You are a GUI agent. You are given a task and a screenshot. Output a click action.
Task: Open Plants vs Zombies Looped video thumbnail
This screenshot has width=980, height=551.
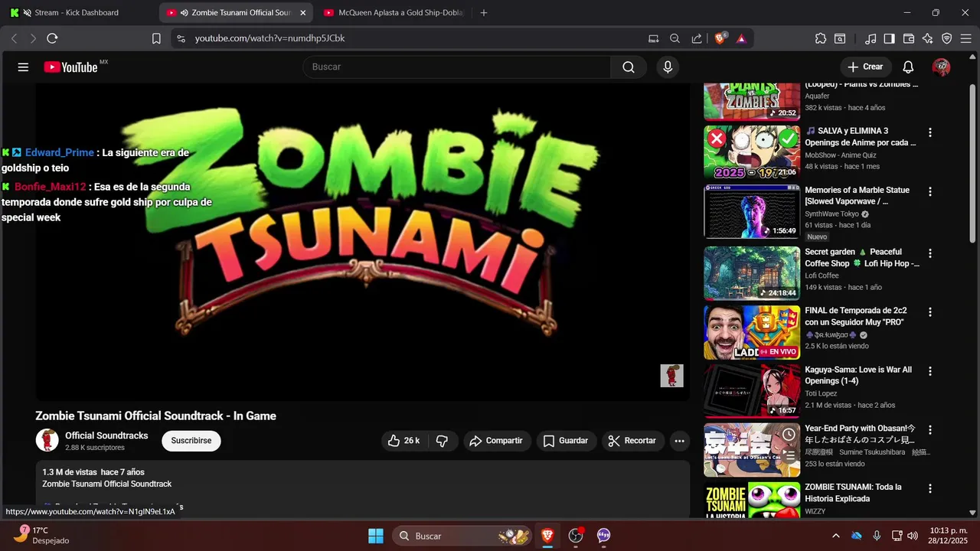(x=752, y=101)
